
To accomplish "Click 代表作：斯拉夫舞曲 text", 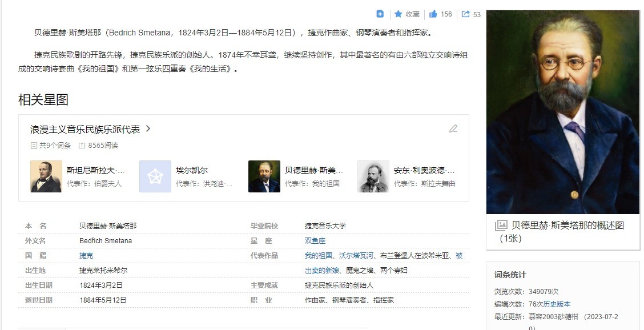I will click(x=425, y=184).
